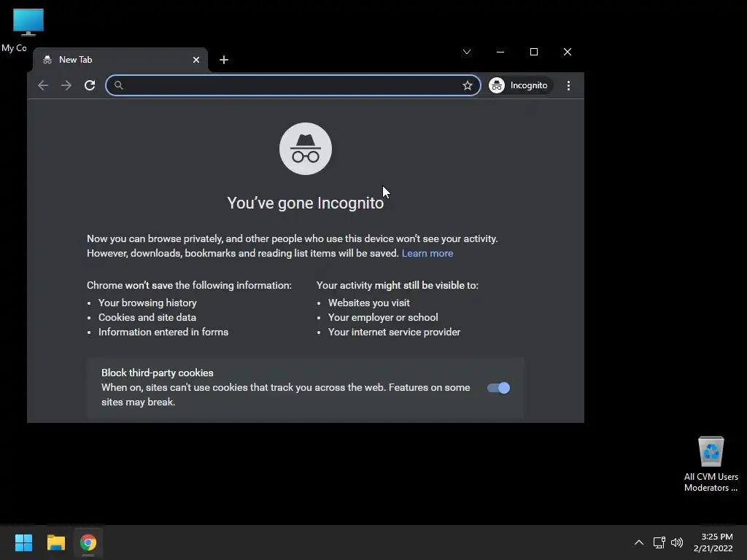Go forward using the forward arrow

[x=66, y=85]
